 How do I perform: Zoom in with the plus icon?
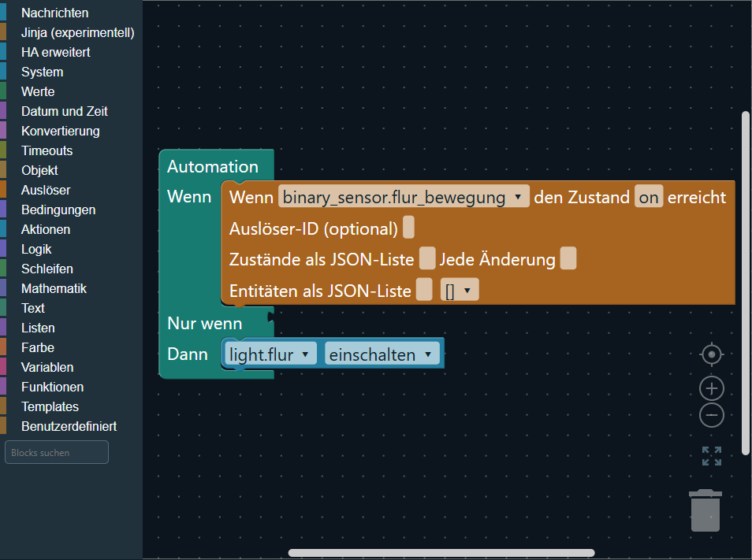[712, 388]
